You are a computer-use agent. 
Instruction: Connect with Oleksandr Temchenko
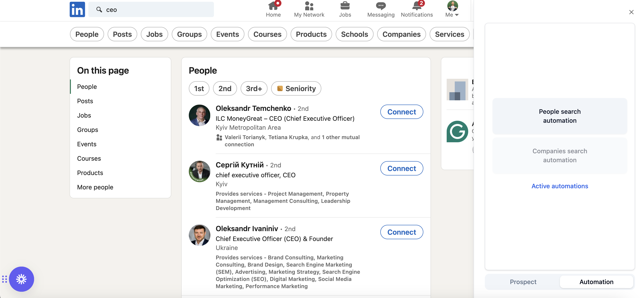tap(402, 112)
